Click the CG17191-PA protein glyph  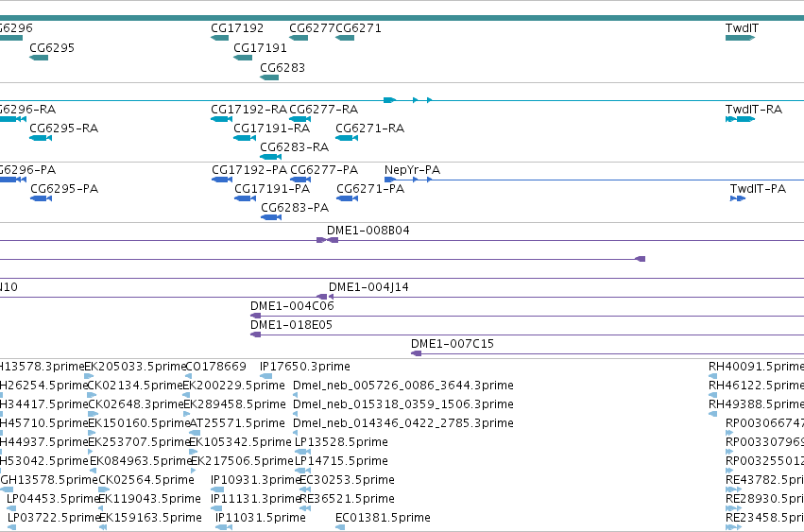pos(245,198)
